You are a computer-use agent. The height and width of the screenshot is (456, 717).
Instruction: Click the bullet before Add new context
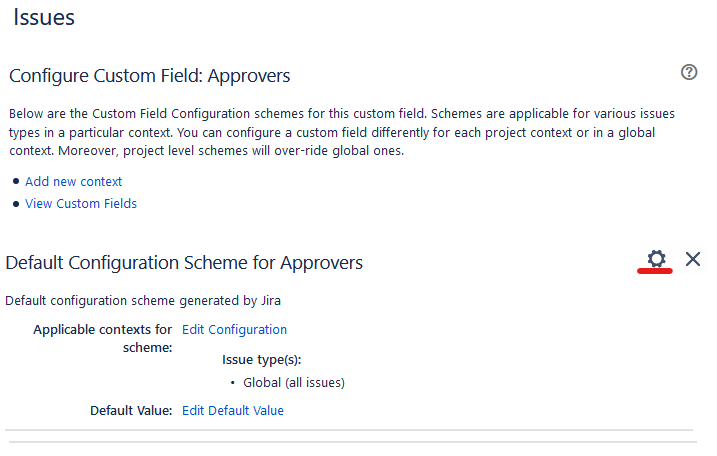point(16,182)
